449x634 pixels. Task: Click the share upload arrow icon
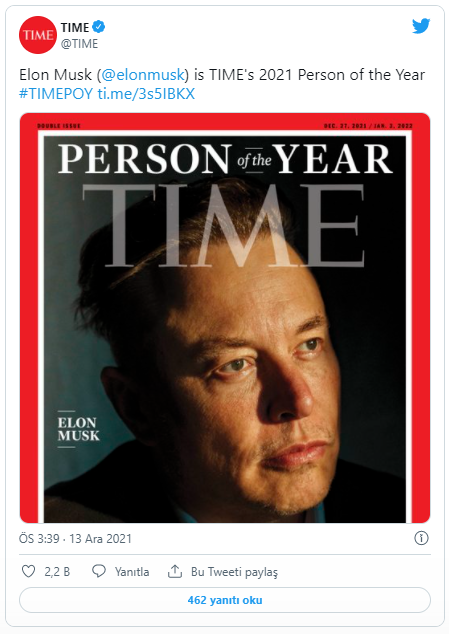175,571
